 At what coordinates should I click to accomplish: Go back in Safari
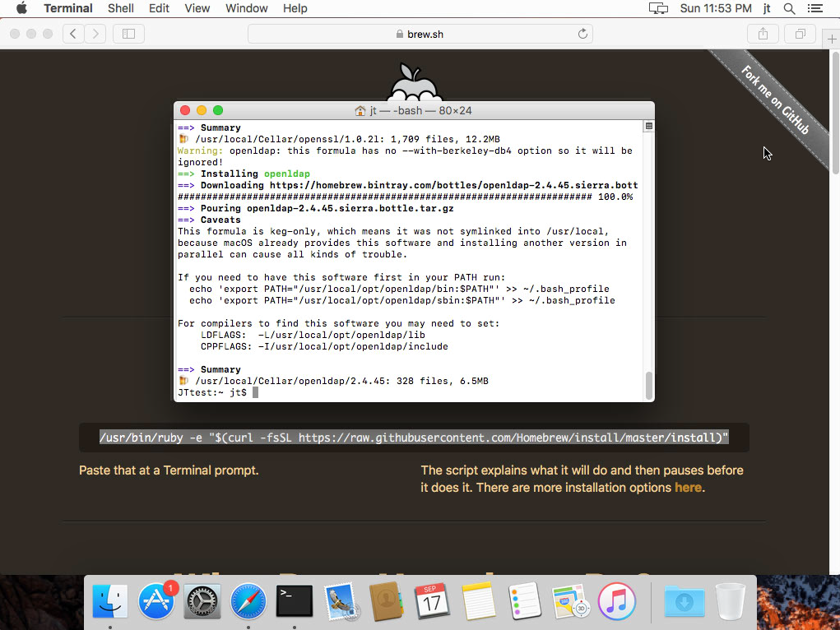(73, 34)
